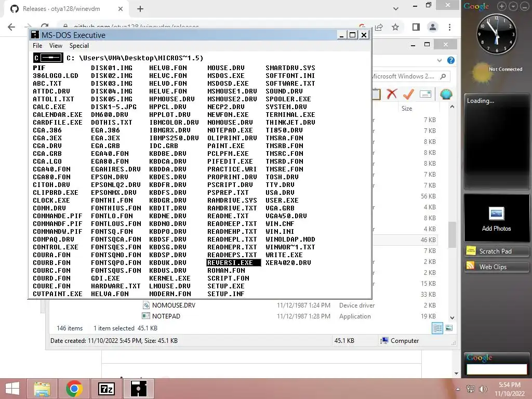Image resolution: width=532 pixels, height=399 pixels.
Task: Select the PIF directory entry
Action: click(x=39, y=68)
